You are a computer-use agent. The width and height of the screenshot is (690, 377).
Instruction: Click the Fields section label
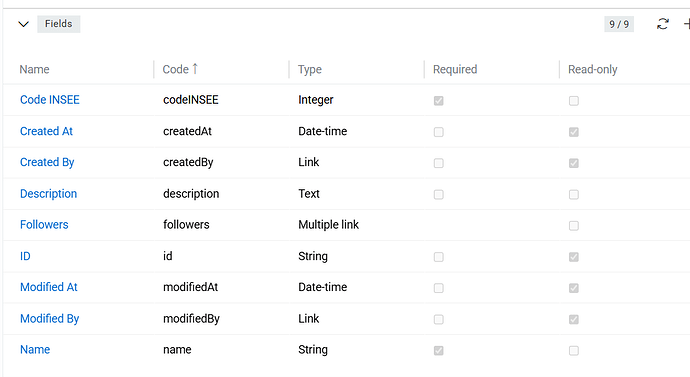tap(59, 24)
